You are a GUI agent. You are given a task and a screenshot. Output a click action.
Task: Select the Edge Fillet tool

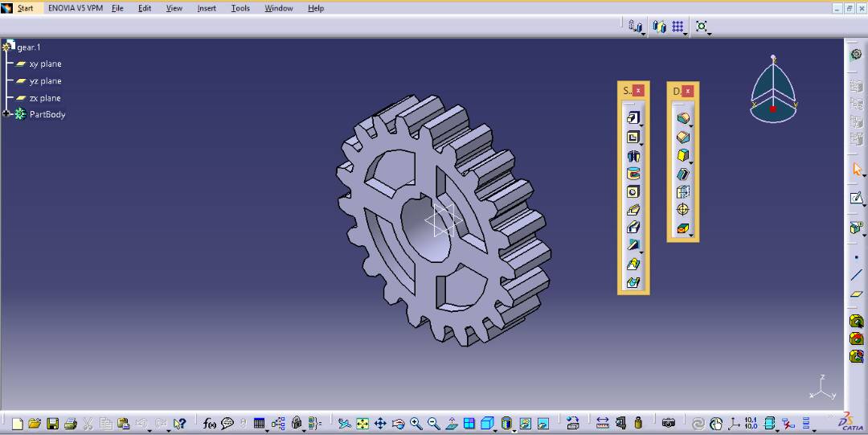[x=682, y=118]
